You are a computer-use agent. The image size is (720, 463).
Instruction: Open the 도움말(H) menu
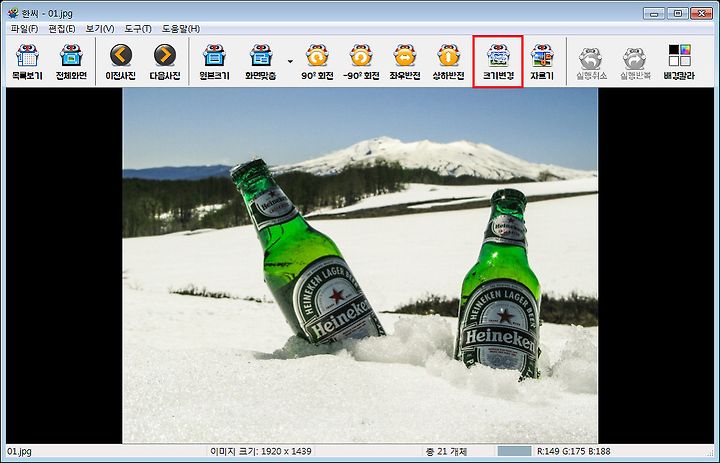pyautogui.click(x=181, y=28)
